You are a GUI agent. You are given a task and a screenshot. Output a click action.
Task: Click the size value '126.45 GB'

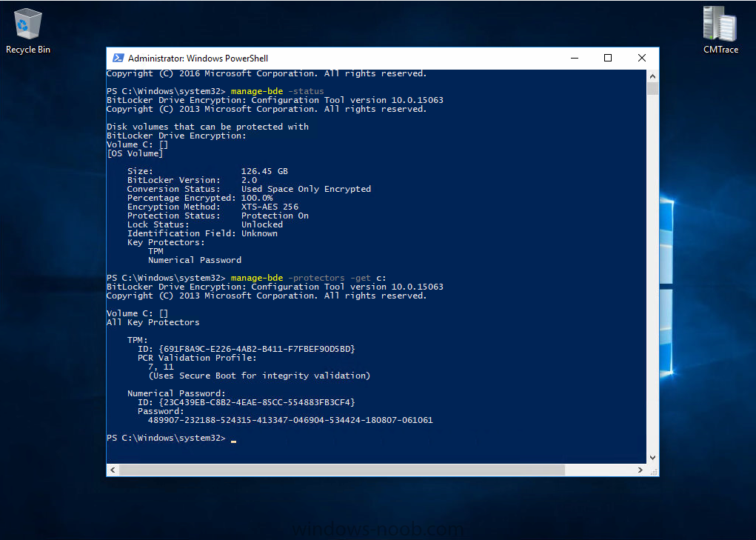[264, 171]
